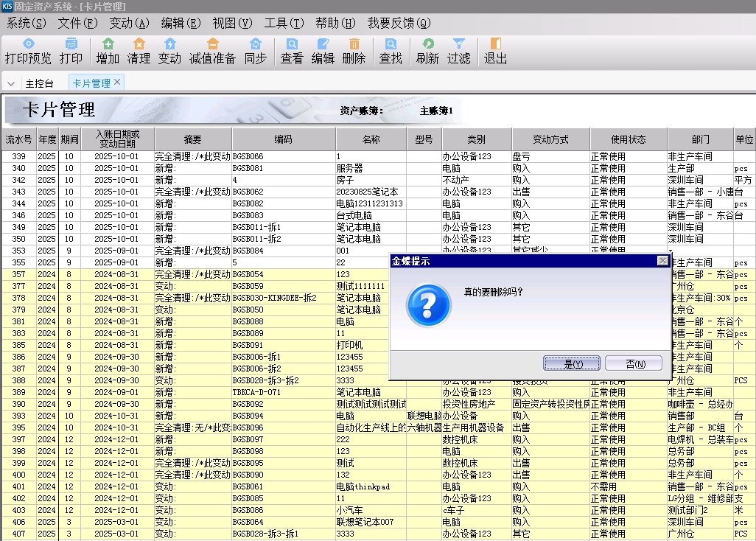Open 减值准备 impairment provision tool
The image size is (756, 541).
pos(213,52)
